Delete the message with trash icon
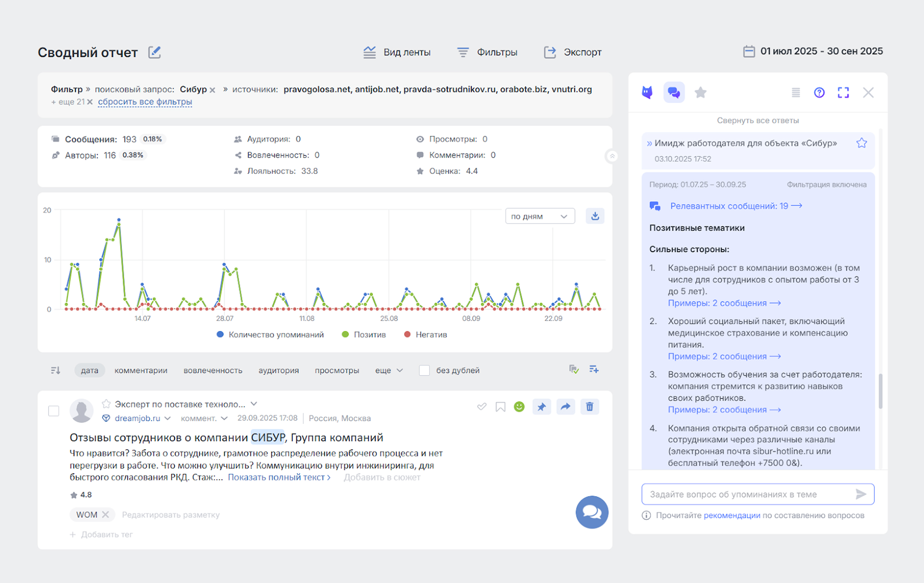Viewport: 924px width, 583px height. (589, 406)
